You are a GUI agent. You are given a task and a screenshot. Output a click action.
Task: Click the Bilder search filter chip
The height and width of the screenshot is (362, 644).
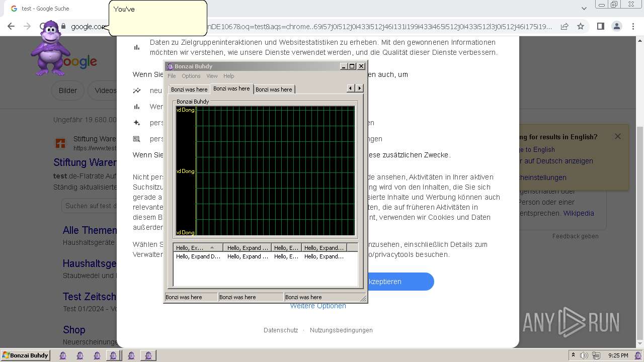[68, 90]
